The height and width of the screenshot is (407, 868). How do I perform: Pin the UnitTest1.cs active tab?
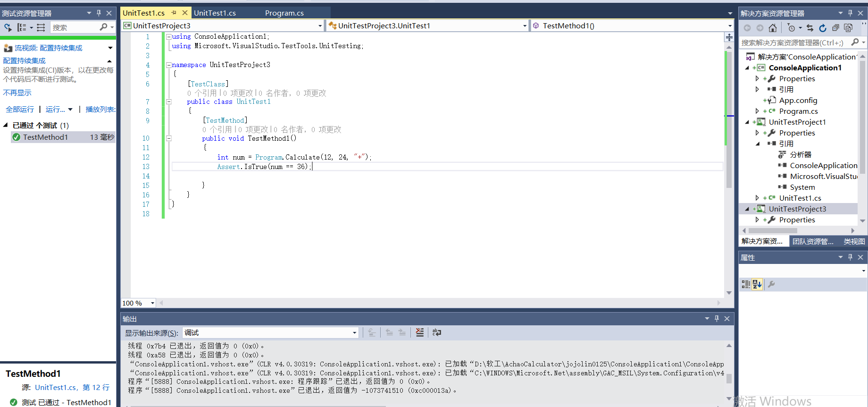[174, 13]
